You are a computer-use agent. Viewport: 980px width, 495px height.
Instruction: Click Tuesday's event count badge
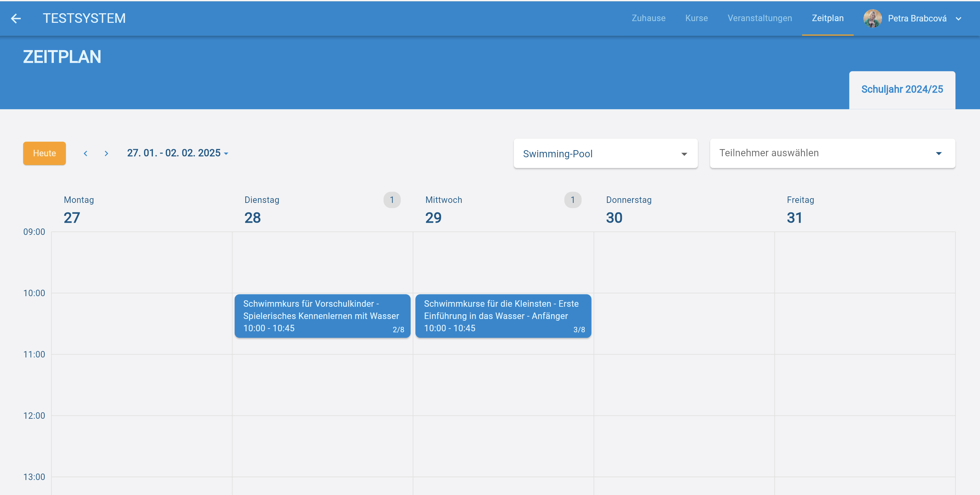pyautogui.click(x=392, y=200)
